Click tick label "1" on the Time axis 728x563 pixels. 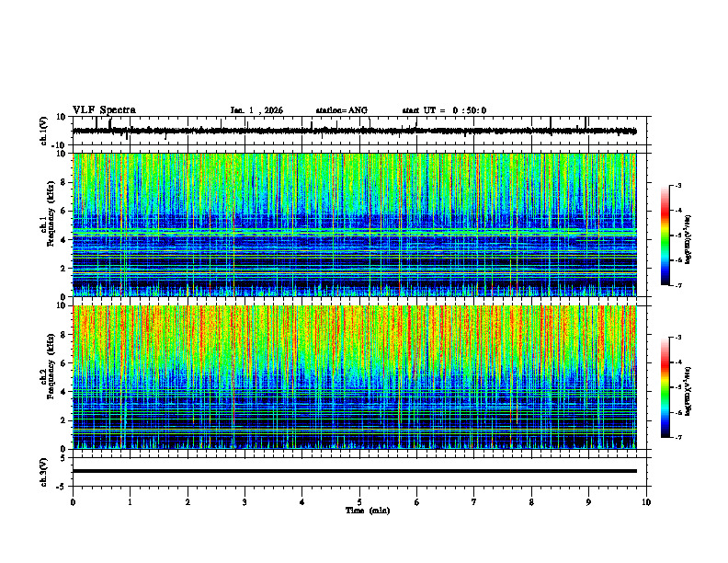(130, 502)
